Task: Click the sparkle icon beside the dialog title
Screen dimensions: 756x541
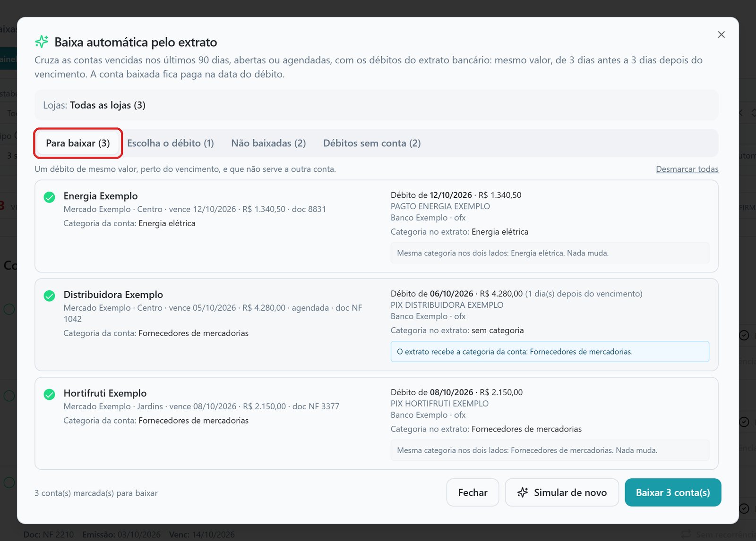Action: (x=42, y=42)
